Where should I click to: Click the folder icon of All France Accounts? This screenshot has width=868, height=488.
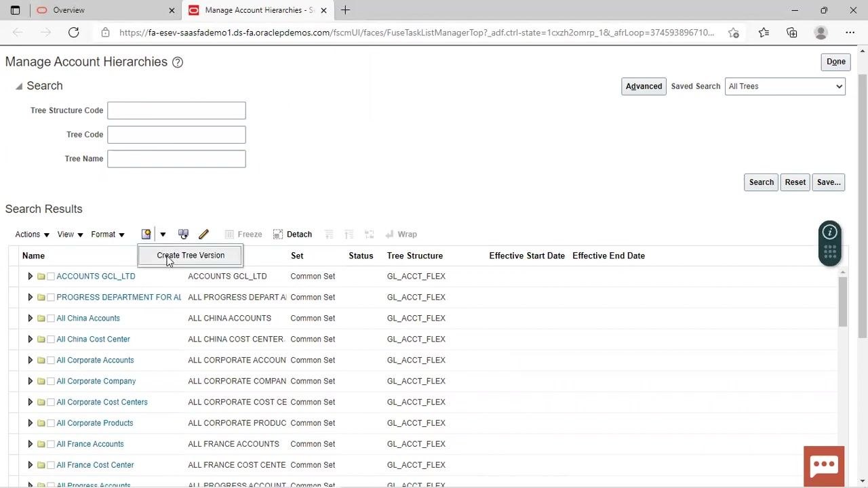point(41,445)
